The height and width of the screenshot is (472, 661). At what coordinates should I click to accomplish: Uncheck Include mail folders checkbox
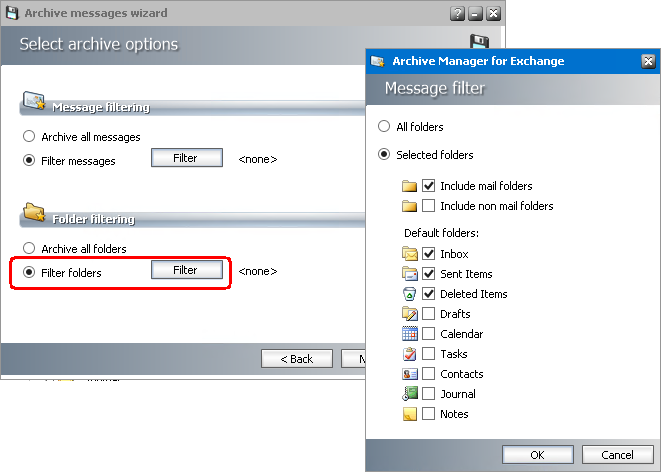(x=428, y=185)
